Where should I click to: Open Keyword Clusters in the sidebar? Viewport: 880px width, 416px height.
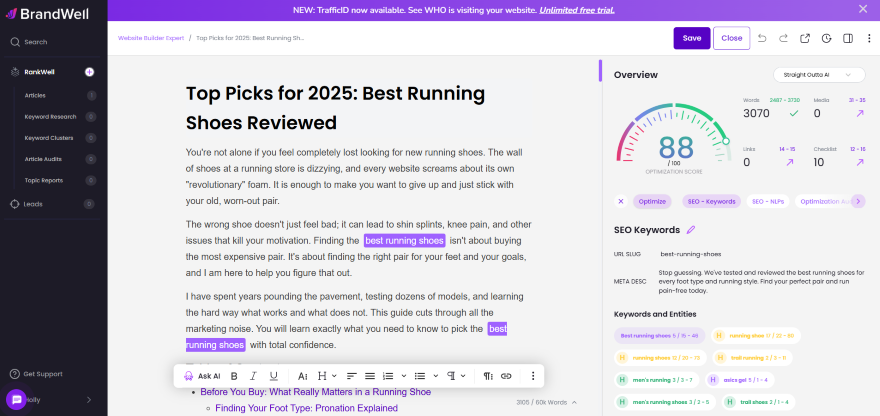[x=49, y=138]
